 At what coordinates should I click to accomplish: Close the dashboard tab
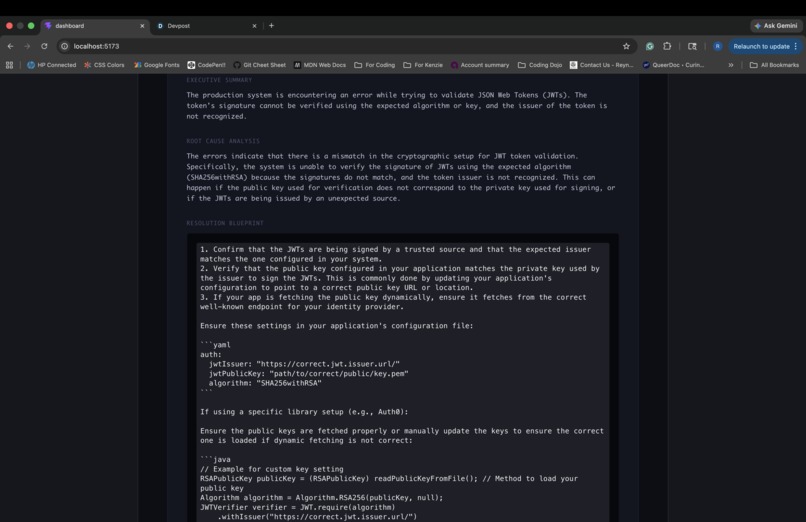pyautogui.click(x=142, y=26)
